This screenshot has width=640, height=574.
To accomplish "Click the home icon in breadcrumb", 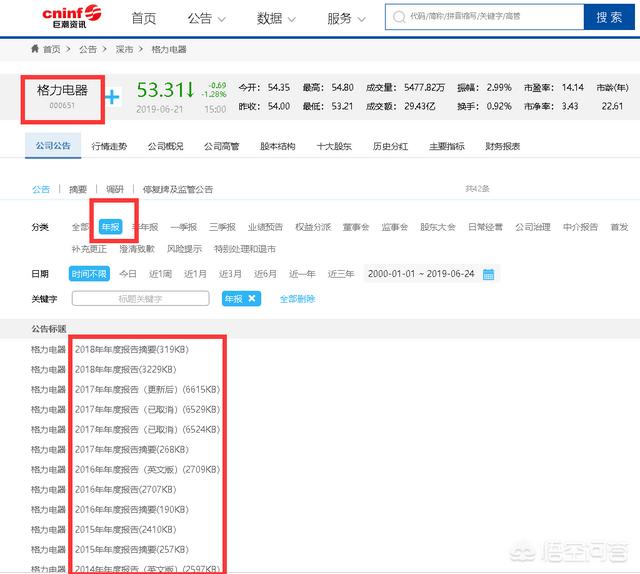I will (x=35, y=49).
